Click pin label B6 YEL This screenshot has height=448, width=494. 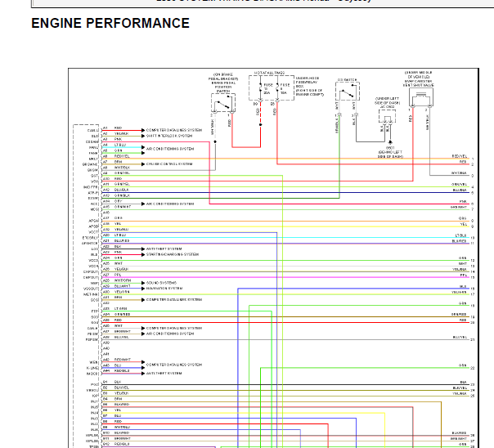pos(112,410)
